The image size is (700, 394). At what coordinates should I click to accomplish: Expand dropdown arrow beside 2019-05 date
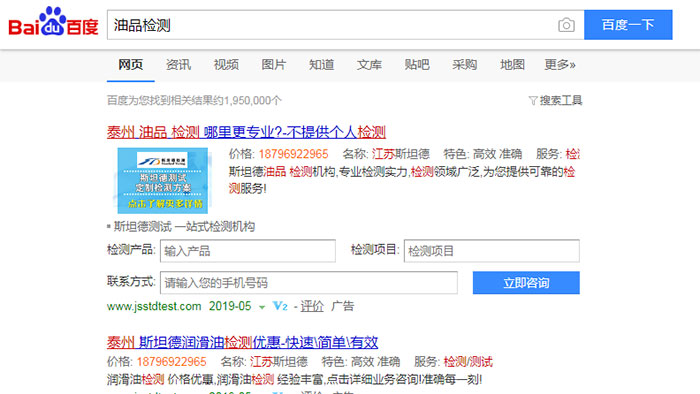(262, 307)
